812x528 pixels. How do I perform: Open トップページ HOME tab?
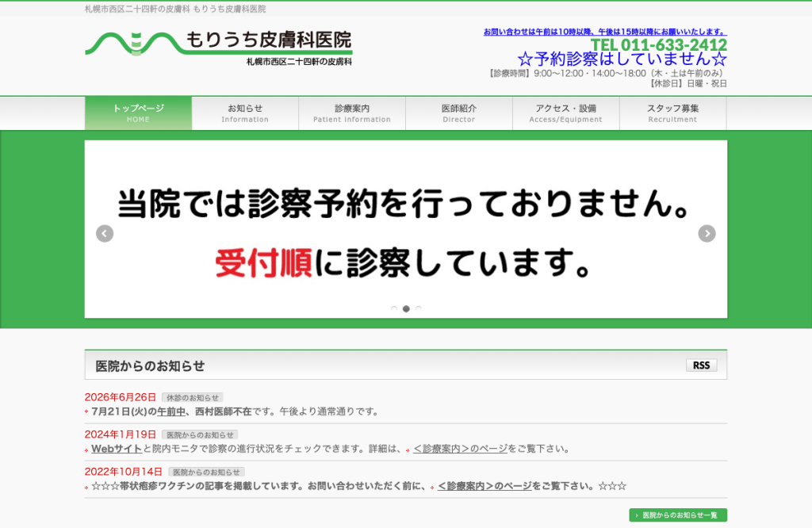coord(138,113)
